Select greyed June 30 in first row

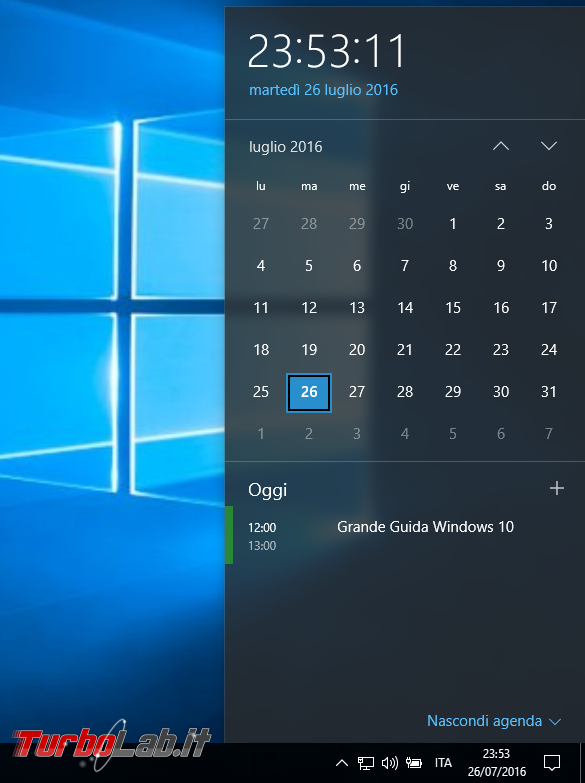tap(405, 224)
